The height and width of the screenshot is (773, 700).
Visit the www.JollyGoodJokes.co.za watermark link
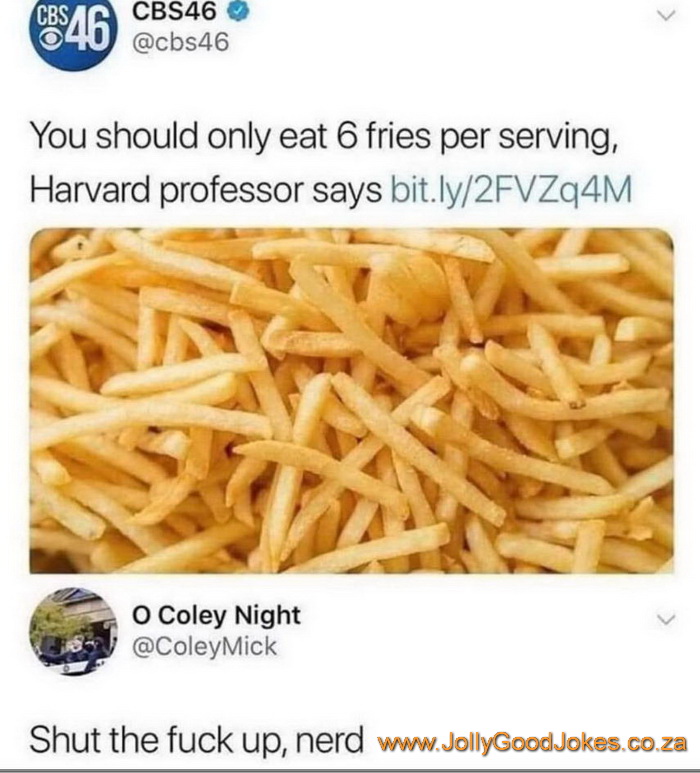(x=532, y=741)
